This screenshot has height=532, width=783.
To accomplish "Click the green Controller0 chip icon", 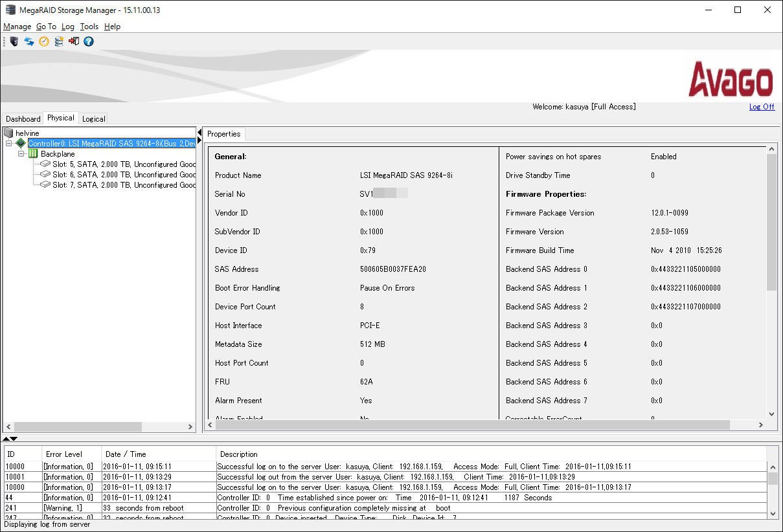I will (21, 143).
